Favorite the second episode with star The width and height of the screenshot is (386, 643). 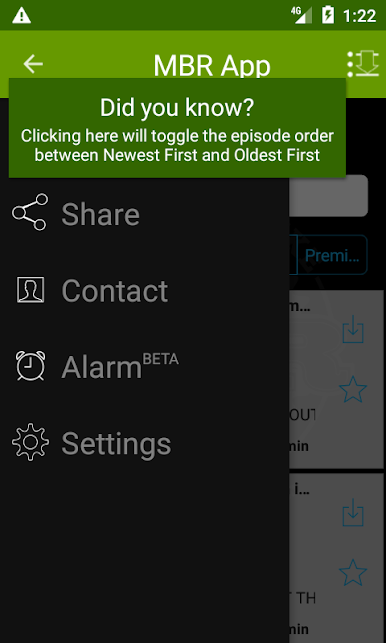[353, 572]
